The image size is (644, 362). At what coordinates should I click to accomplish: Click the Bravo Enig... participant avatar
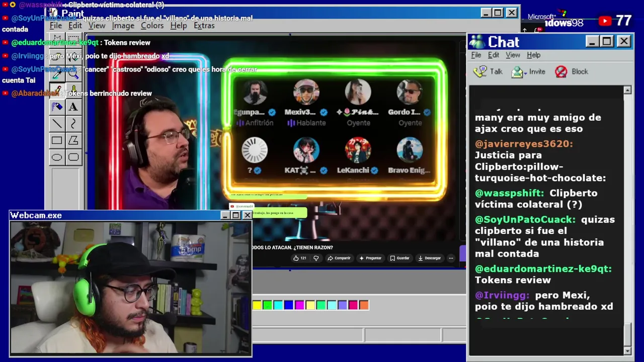410,150
